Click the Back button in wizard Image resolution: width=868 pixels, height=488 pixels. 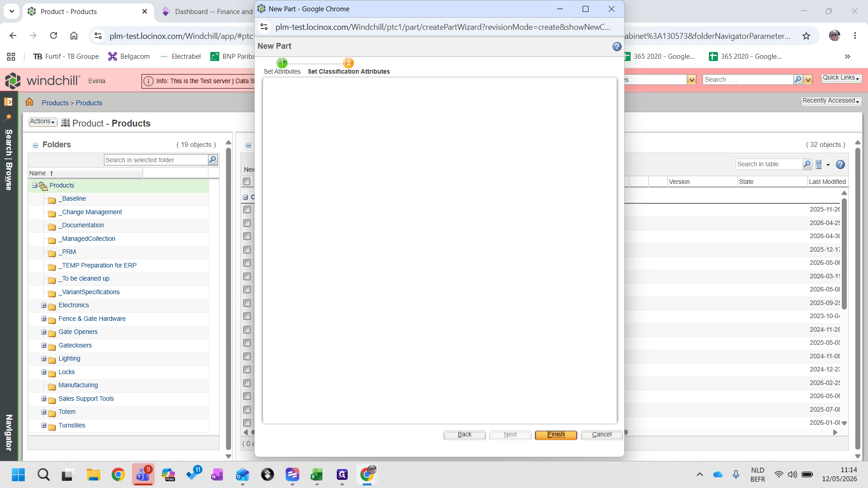(464, 435)
